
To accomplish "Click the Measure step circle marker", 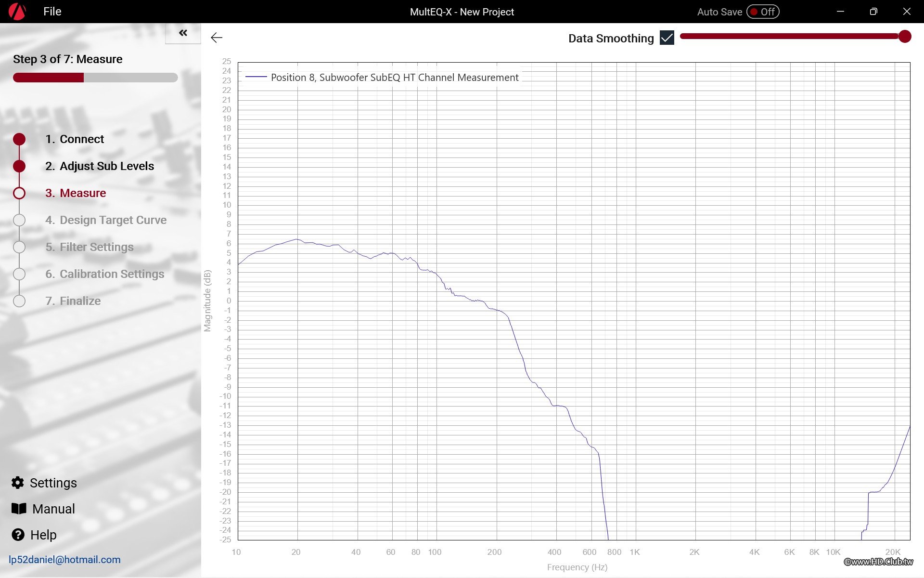I will pos(19,193).
